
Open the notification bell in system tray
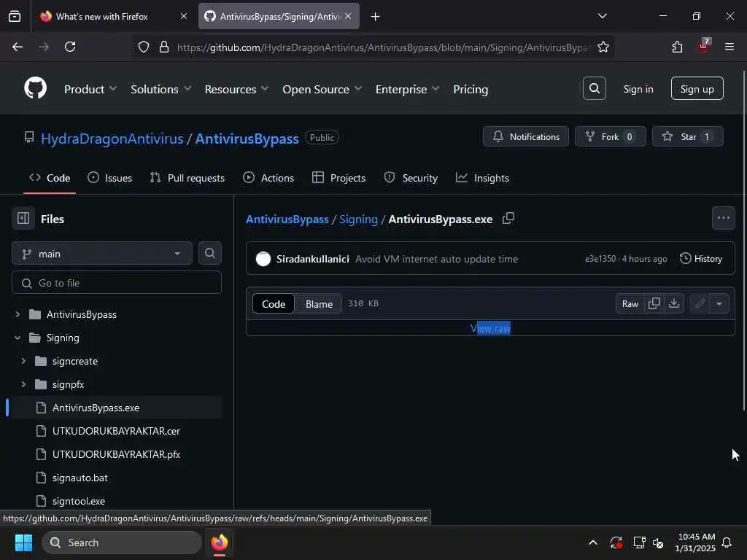coord(727,542)
